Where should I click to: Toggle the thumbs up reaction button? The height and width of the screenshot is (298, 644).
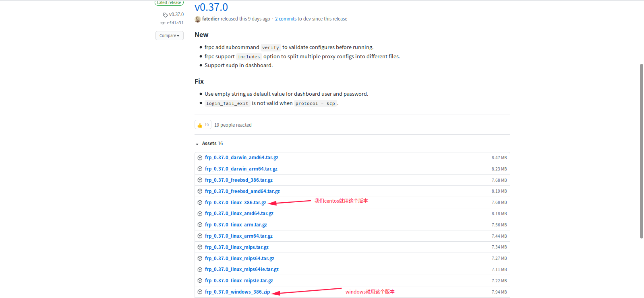[203, 125]
